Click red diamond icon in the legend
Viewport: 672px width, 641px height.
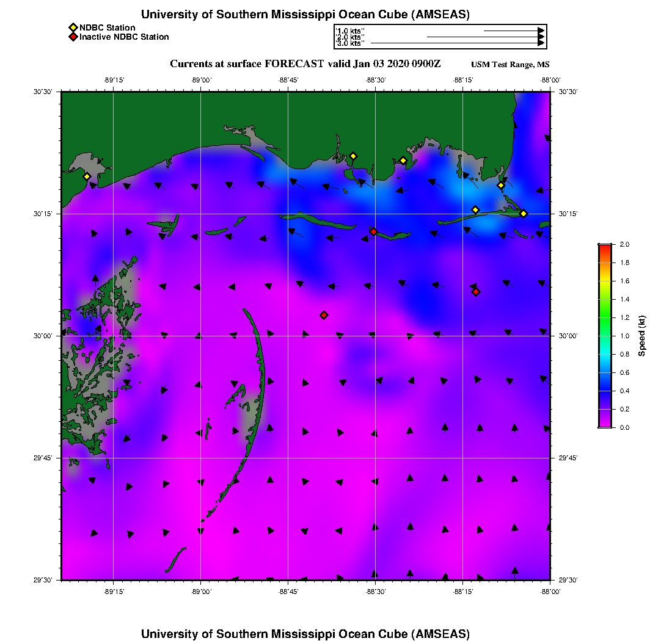click(73, 37)
